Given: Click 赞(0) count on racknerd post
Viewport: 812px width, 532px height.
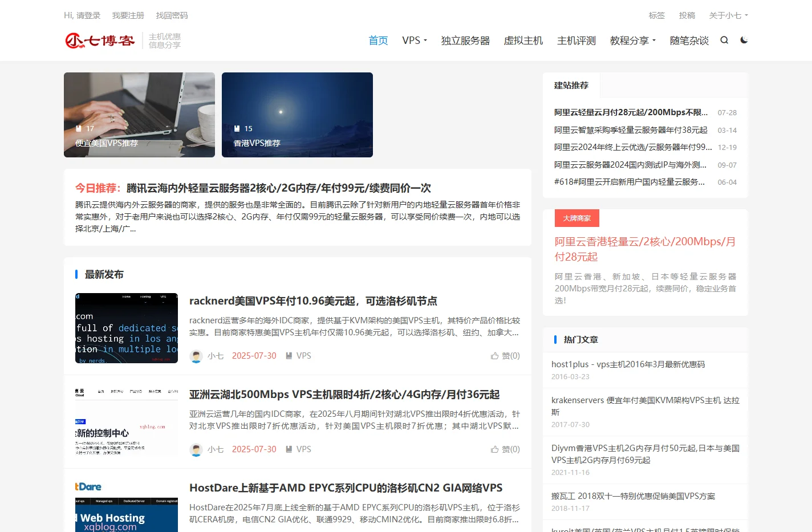Looking at the screenshot, I should (x=511, y=356).
